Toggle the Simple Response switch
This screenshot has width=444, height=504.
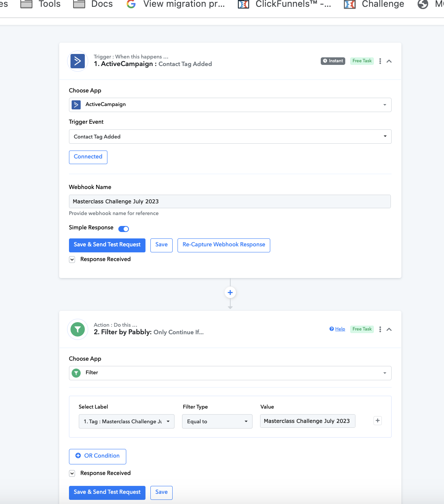[124, 229]
